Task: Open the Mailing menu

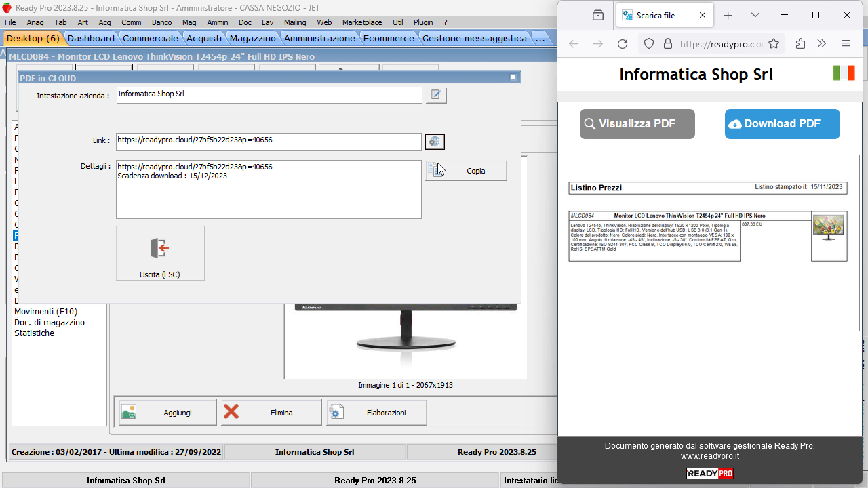Action: (x=295, y=22)
